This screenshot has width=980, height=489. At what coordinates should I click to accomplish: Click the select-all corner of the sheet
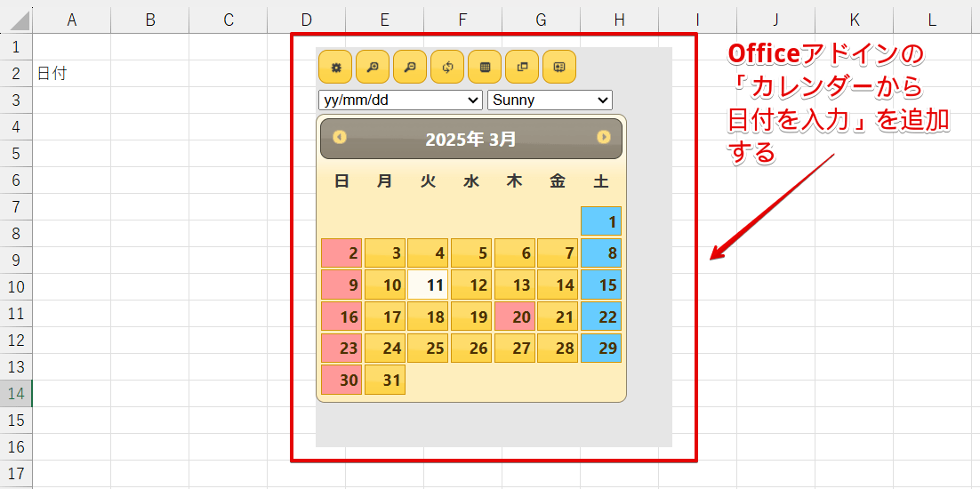tap(16, 20)
